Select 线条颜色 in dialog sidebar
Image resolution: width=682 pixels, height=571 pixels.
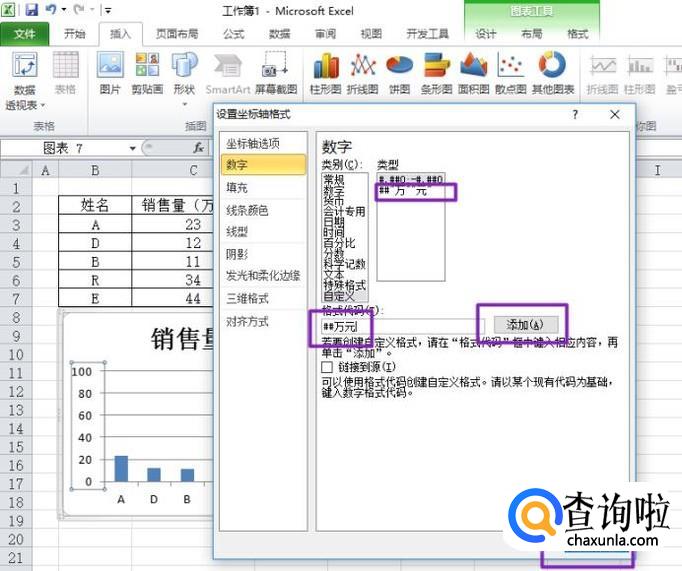coord(263,210)
